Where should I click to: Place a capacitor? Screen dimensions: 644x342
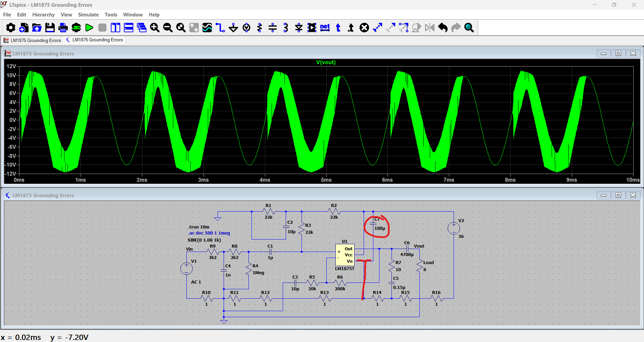click(x=273, y=28)
